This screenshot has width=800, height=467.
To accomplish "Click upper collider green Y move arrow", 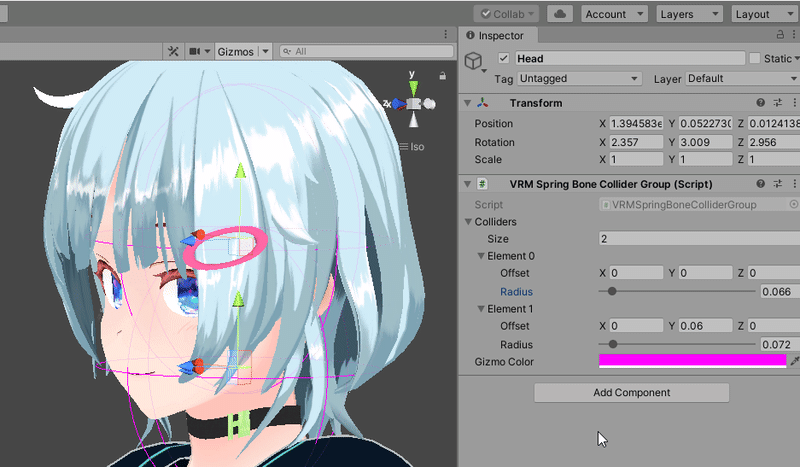I will pos(240,171).
